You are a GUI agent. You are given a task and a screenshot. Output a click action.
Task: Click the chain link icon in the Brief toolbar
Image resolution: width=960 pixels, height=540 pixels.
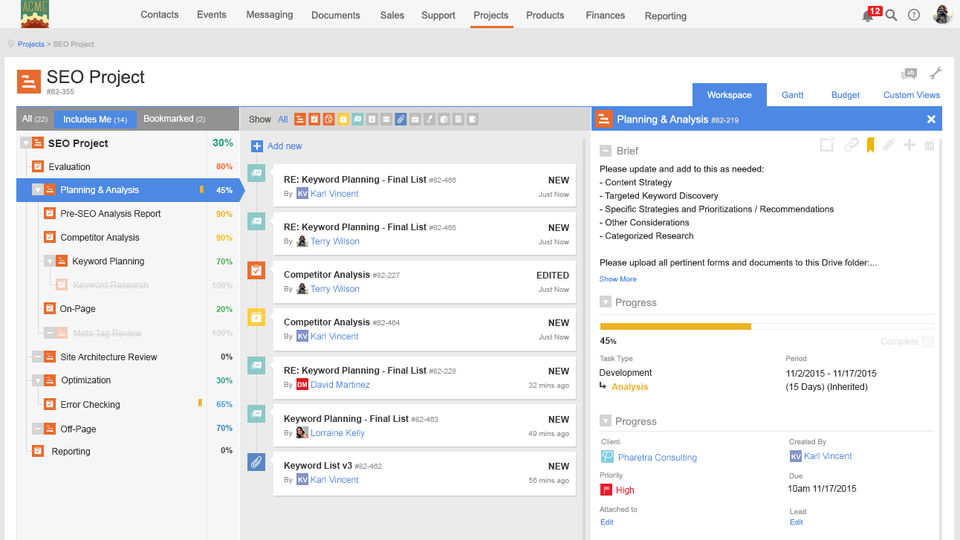pos(851,145)
